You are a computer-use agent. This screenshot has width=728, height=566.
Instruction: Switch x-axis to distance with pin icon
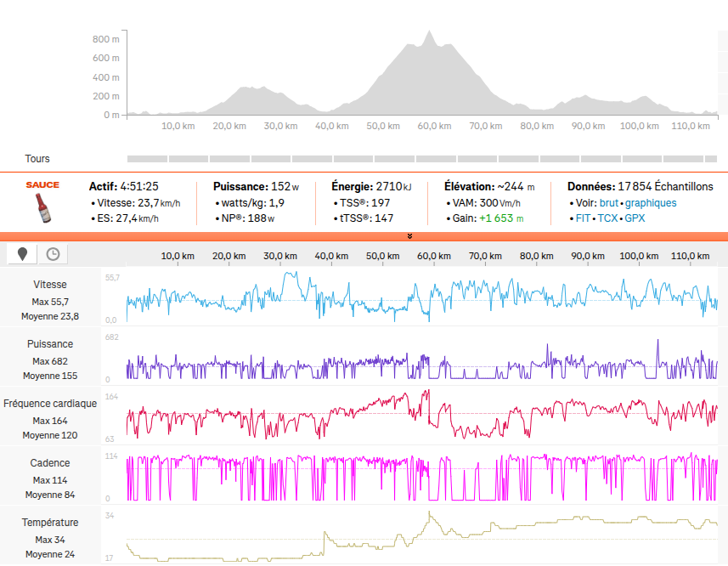22,254
